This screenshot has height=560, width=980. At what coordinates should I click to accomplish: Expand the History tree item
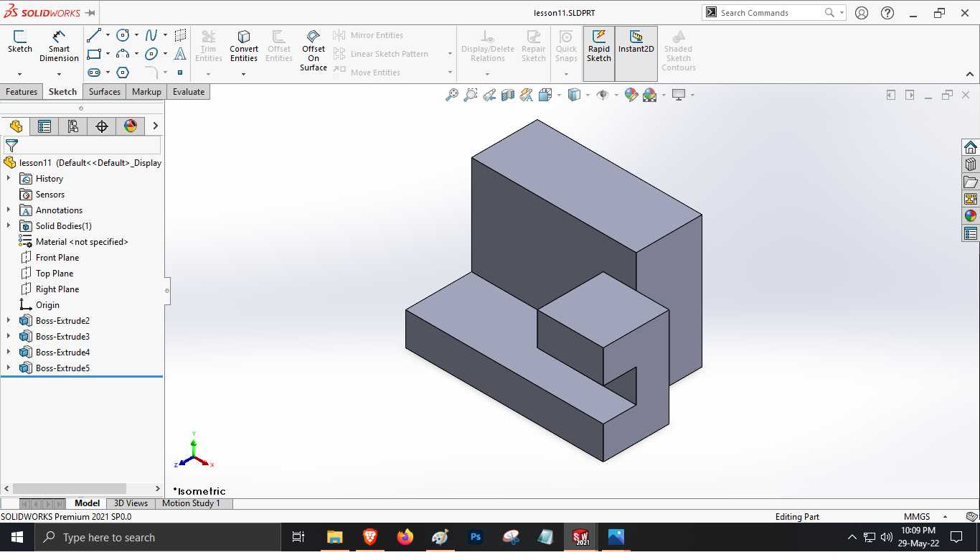tap(9, 178)
